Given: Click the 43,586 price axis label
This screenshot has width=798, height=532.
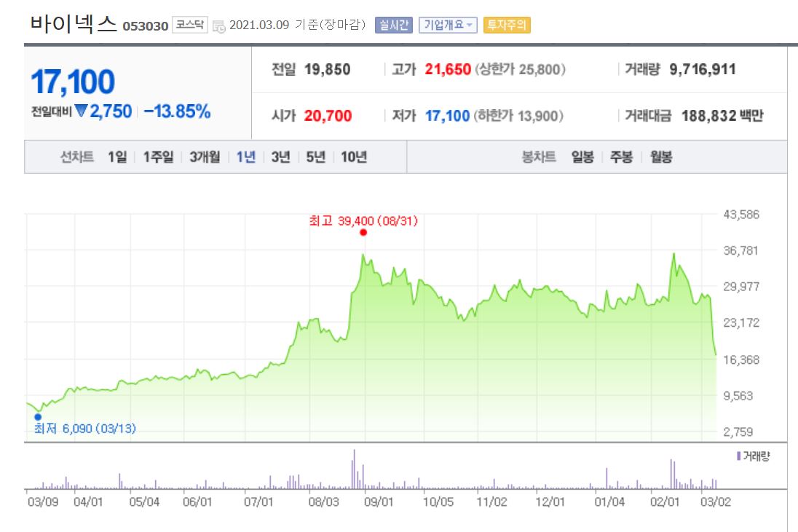Looking at the screenshot, I should point(741,215).
